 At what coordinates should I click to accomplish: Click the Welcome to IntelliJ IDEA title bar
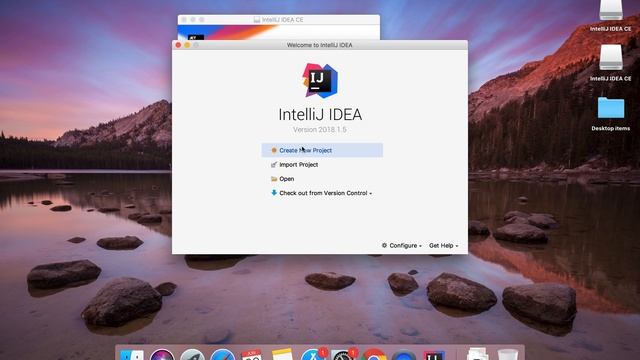point(320,45)
